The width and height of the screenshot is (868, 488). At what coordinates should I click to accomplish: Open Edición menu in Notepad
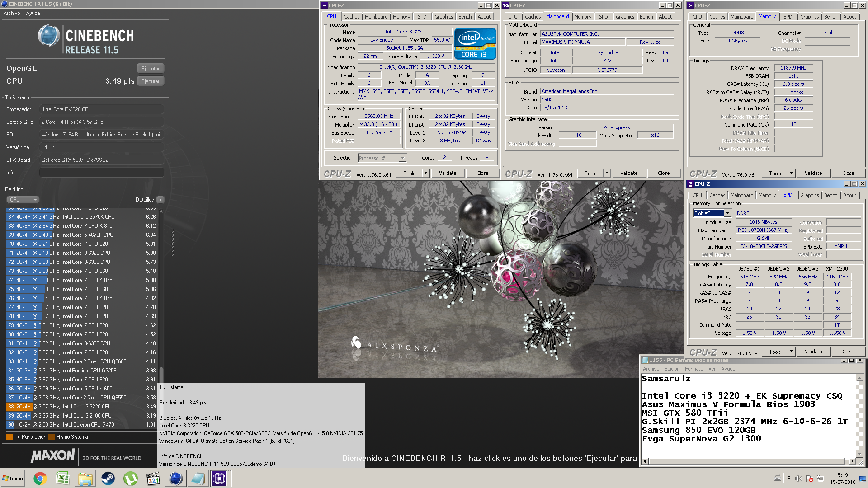(672, 369)
